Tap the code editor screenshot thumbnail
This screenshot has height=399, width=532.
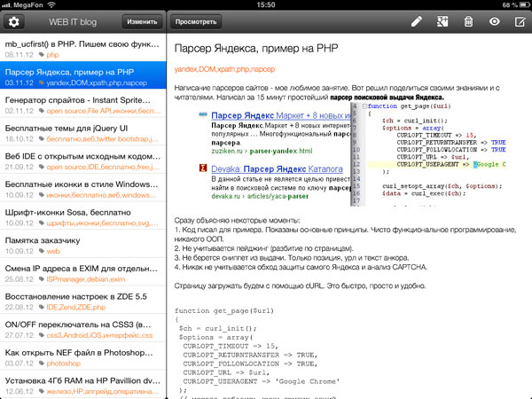tap(428, 154)
